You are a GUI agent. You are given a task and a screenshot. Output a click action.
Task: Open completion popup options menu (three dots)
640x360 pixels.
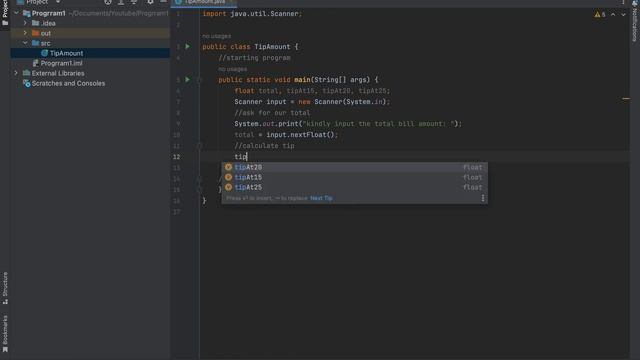pos(483,198)
